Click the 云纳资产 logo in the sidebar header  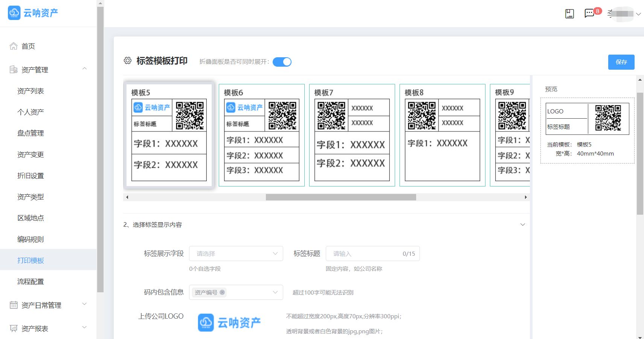click(x=33, y=13)
